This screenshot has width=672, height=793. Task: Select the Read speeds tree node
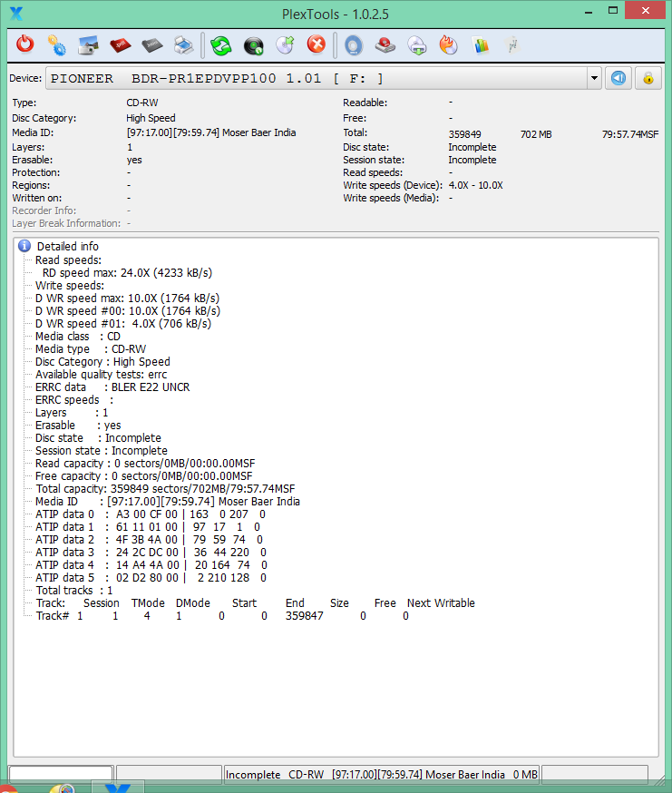point(68,260)
